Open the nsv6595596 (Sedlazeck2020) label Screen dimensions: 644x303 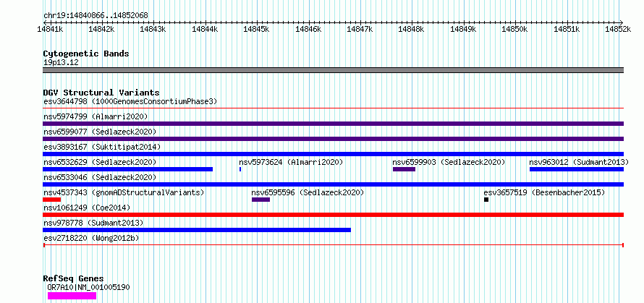tap(308, 192)
